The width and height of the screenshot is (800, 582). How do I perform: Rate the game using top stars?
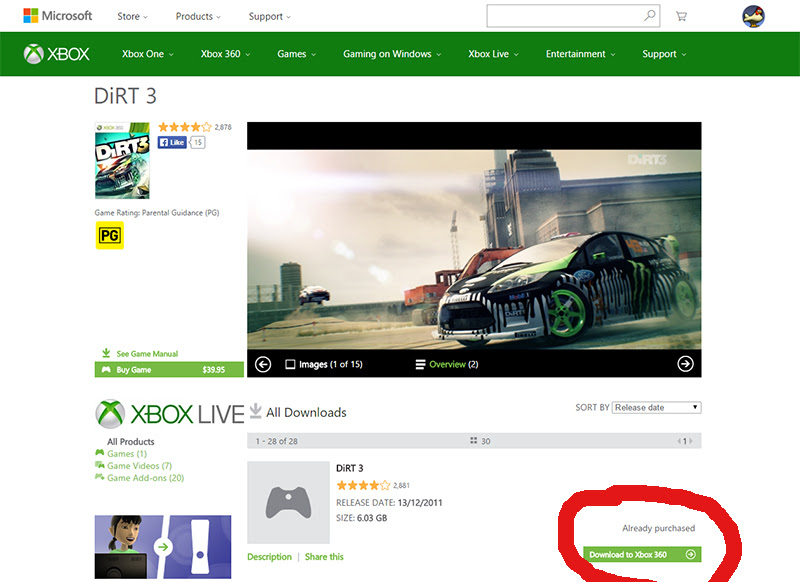(185, 127)
